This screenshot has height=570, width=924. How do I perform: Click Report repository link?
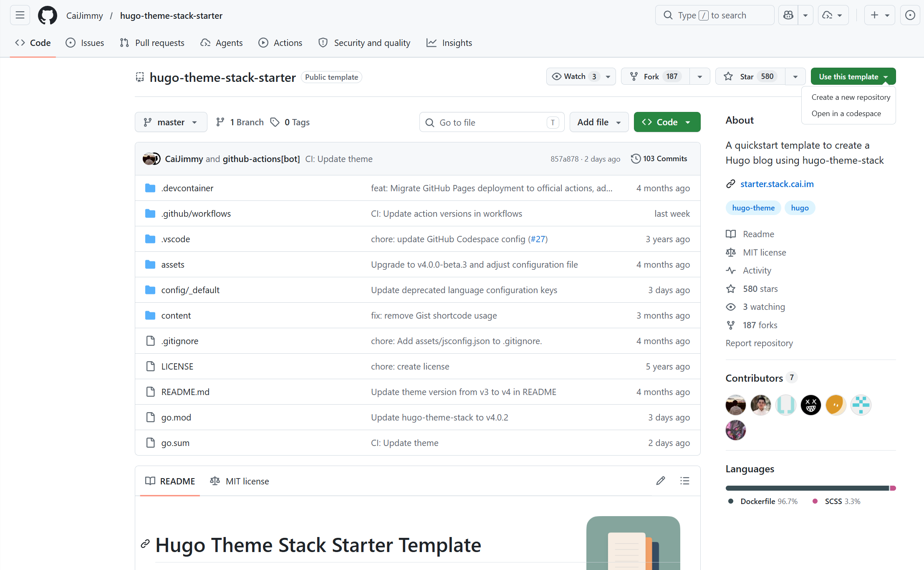[x=759, y=343]
